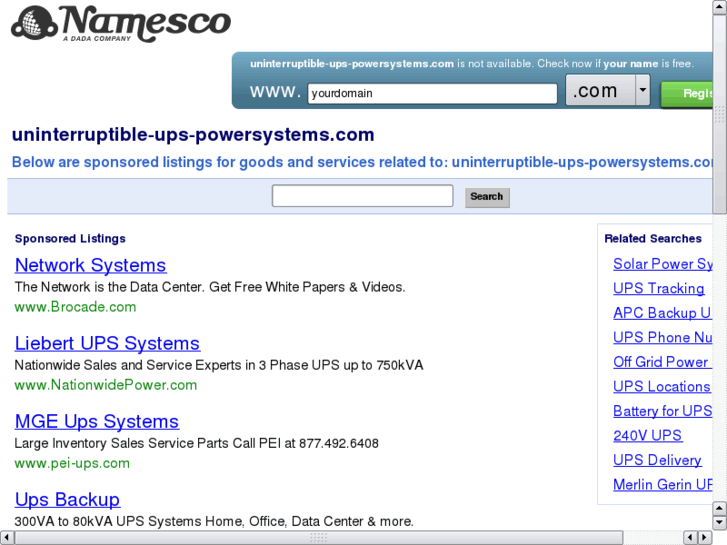This screenshot has width=727, height=545.
Task: Open the Ups Backup link
Action: [67, 500]
